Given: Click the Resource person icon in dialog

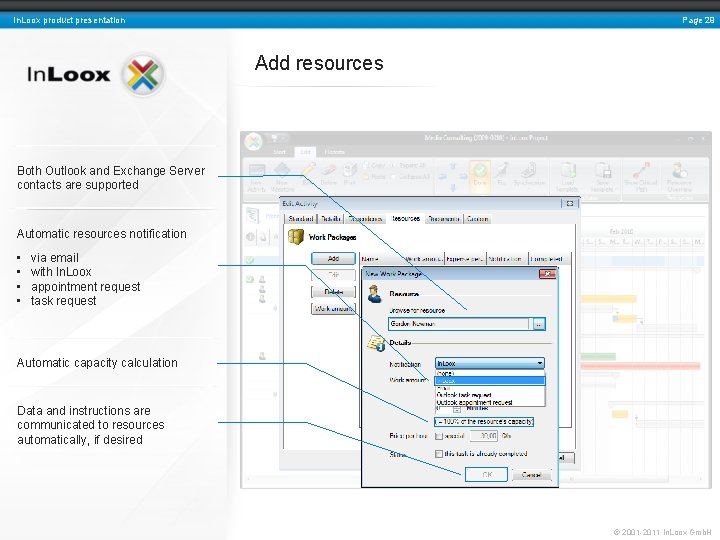Looking at the screenshot, I should pos(375,294).
